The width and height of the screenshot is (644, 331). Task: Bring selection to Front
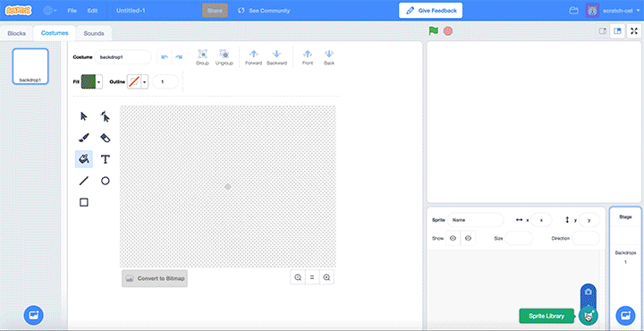click(308, 57)
